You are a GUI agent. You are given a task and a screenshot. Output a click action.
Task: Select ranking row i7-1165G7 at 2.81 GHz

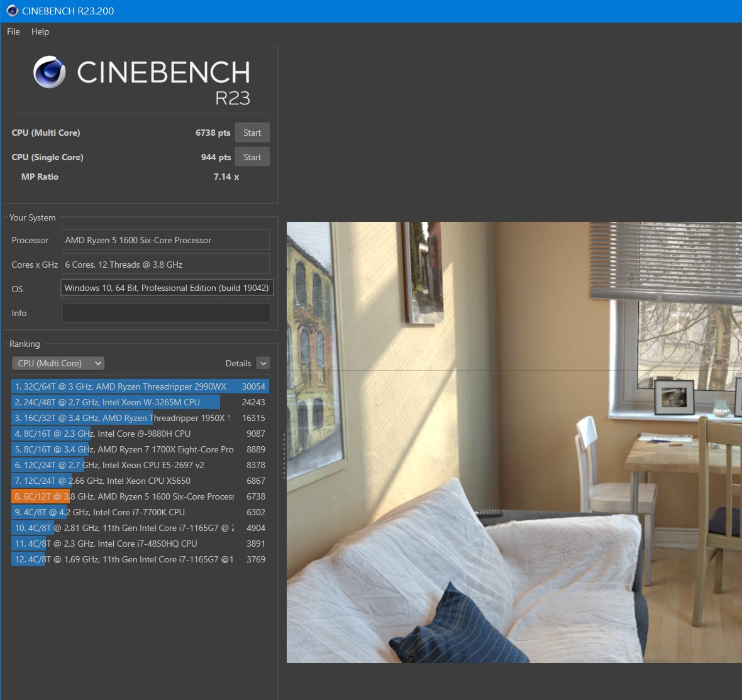pyautogui.click(x=140, y=528)
